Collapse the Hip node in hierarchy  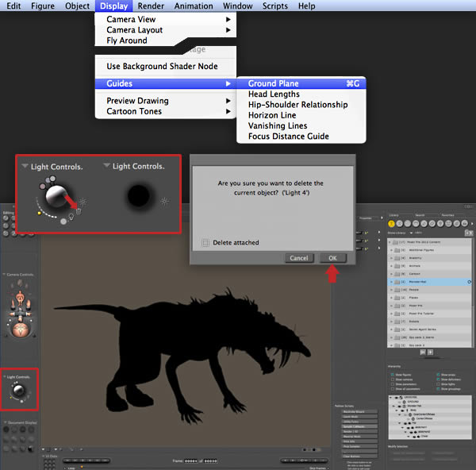[400, 423]
